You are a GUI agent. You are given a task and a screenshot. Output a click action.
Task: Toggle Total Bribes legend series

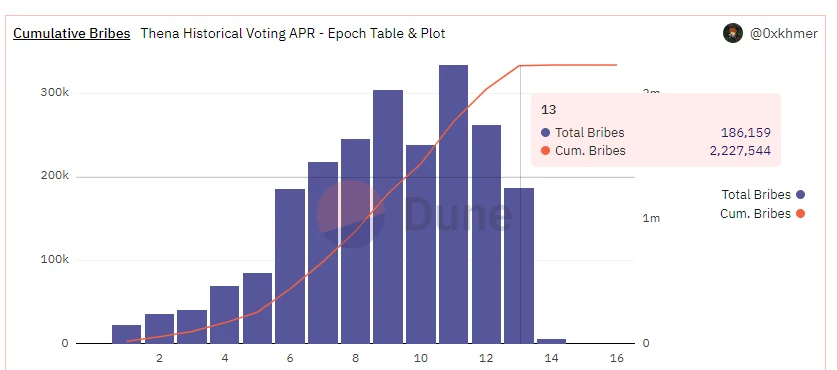[756, 195]
